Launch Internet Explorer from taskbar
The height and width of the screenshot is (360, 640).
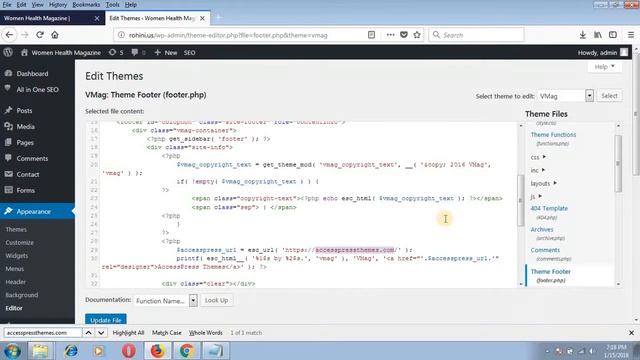pos(71,351)
